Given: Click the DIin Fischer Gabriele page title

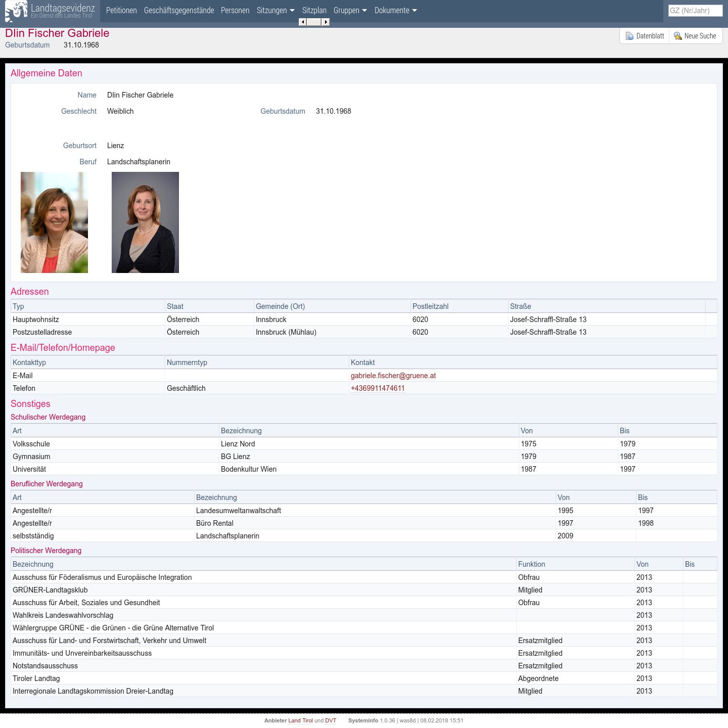Looking at the screenshot, I should tap(57, 33).
